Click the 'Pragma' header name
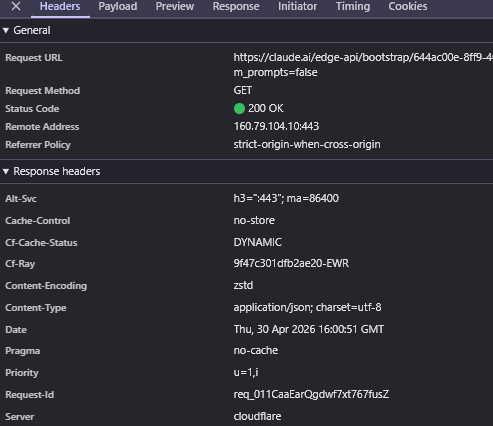Viewport: 493px width, 426px height. tap(23, 351)
